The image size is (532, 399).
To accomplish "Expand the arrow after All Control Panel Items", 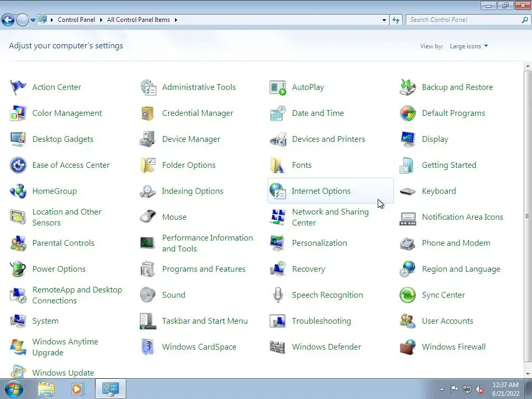I will coord(176,20).
